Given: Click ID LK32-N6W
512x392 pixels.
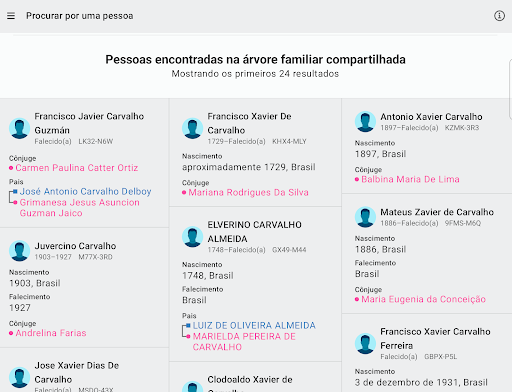Looking at the screenshot, I should [96, 141].
